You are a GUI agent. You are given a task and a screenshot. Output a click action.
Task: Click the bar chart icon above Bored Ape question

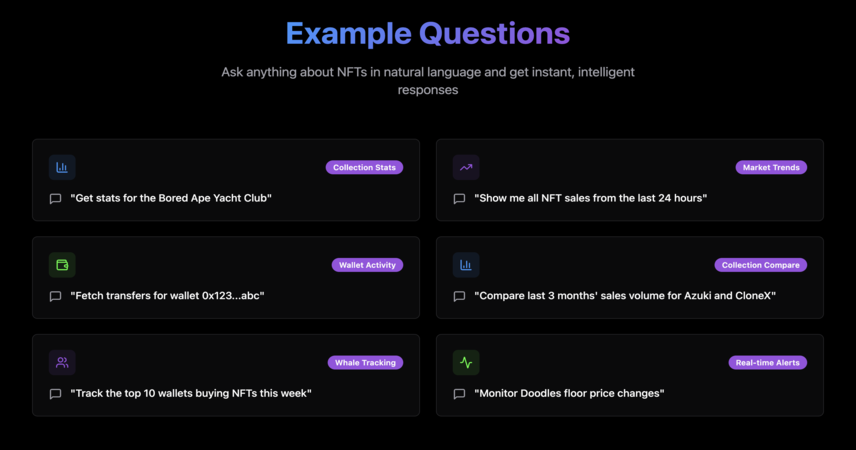62,167
